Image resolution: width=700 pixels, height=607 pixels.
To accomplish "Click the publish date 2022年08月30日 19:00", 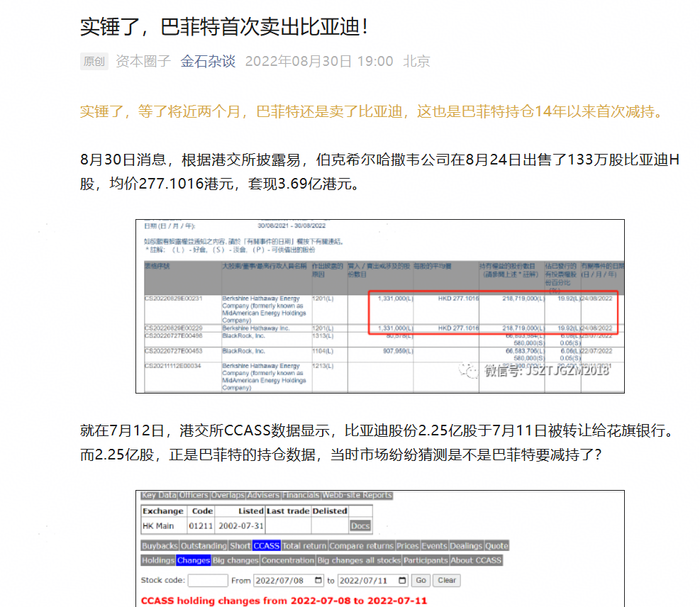I will coord(318,61).
